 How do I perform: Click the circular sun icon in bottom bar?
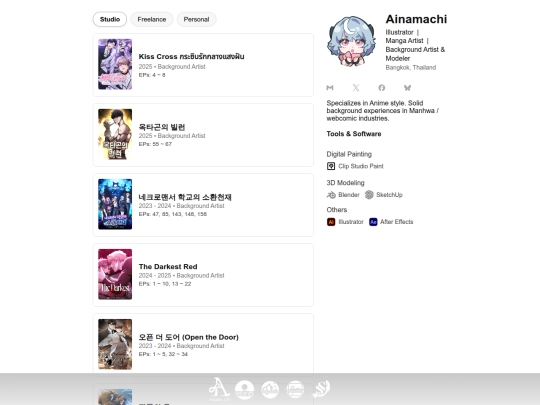pyautogui.click(x=245, y=390)
